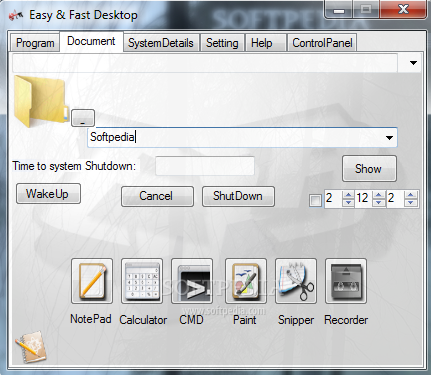Click the WakeUp button

click(x=48, y=194)
